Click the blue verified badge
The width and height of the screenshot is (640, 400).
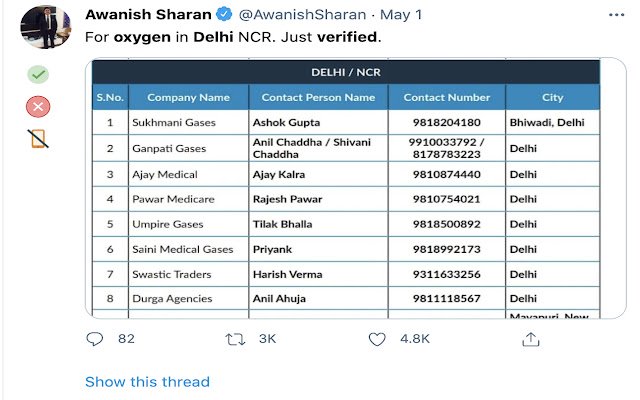pyautogui.click(x=224, y=14)
